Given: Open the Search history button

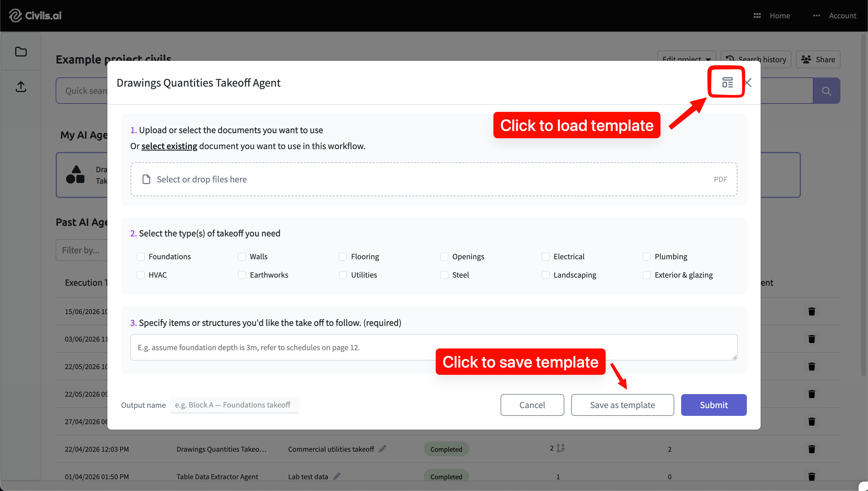Looking at the screenshot, I should (x=755, y=59).
